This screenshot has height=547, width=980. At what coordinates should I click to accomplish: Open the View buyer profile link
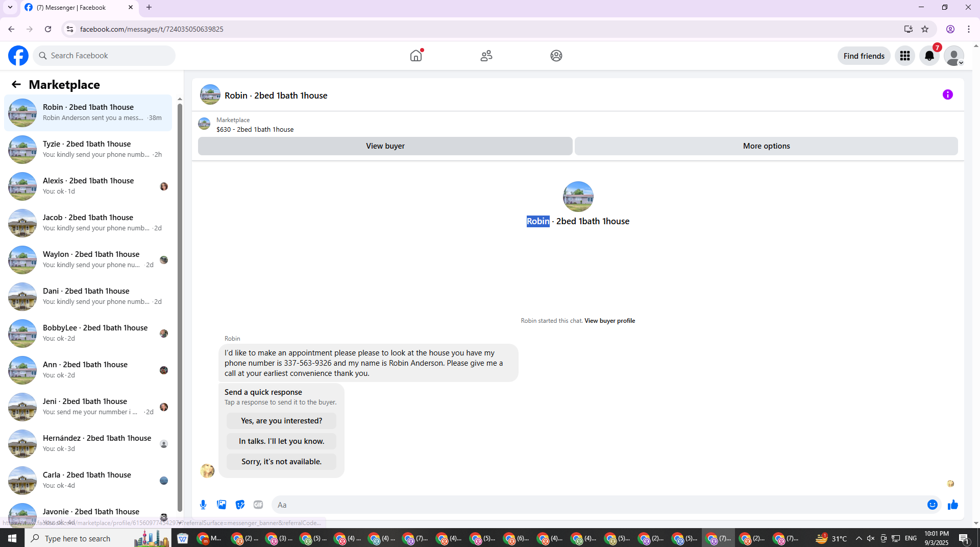pos(609,321)
